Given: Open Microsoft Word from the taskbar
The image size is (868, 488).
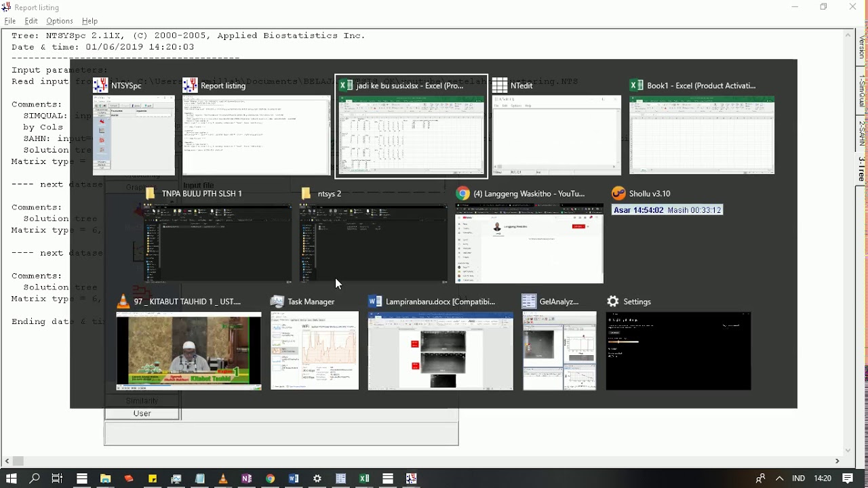Looking at the screenshot, I should 294,479.
